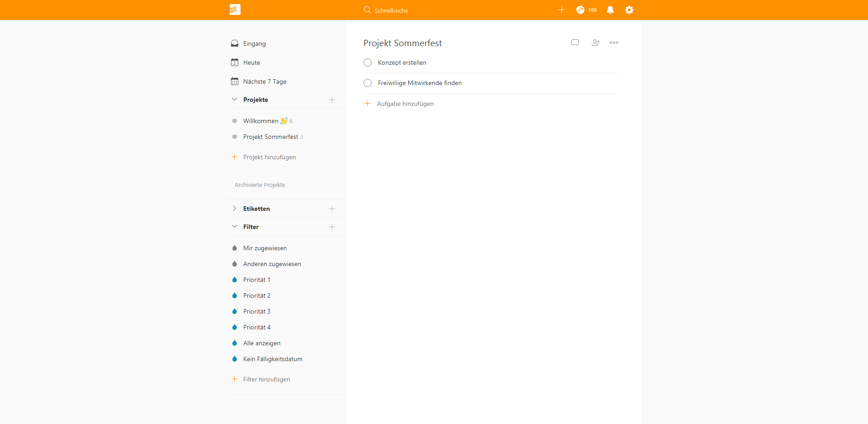
Task: Open project comments icon
Action: pos(575,43)
